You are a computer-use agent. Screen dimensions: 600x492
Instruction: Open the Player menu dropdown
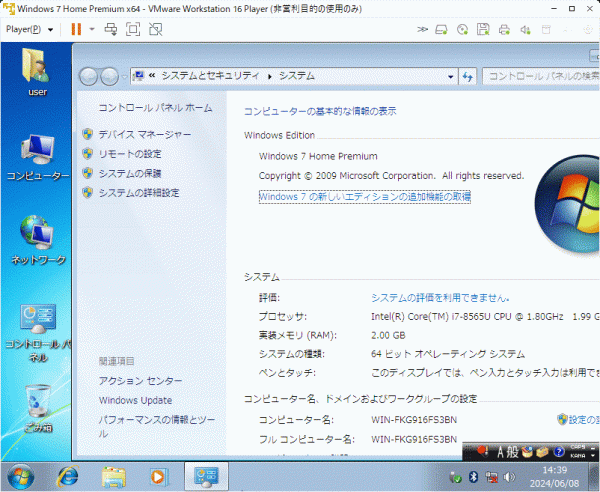[x=30, y=29]
